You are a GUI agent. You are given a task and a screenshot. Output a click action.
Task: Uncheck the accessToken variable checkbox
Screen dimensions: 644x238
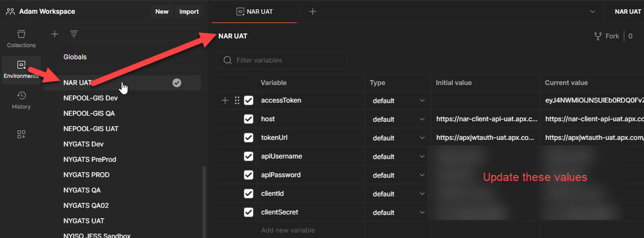pos(249,100)
